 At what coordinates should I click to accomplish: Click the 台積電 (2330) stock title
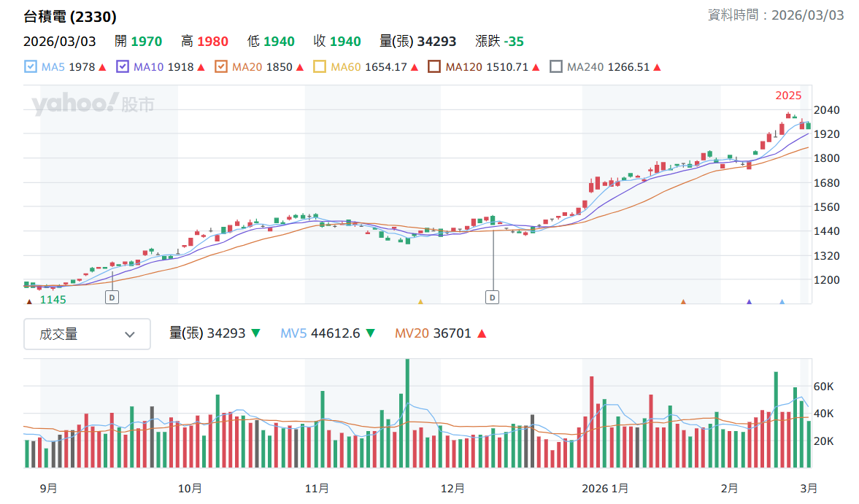(70, 17)
